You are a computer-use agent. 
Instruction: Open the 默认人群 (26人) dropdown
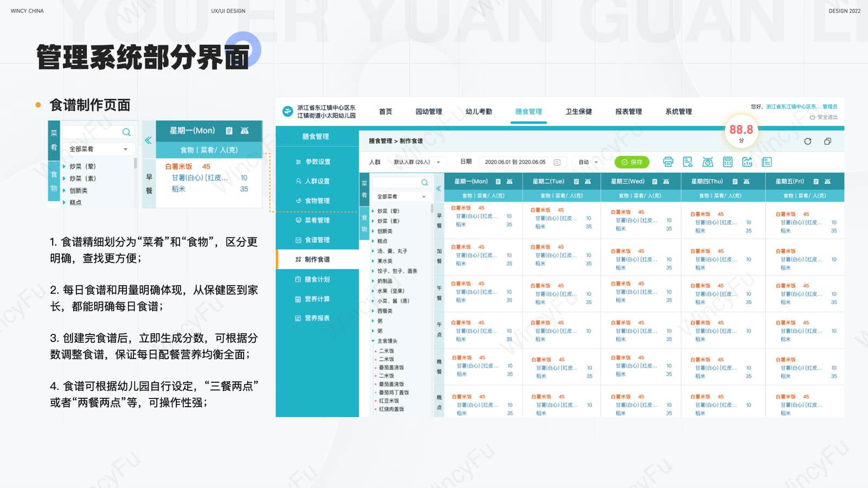pyautogui.click(x=417, y=162)
